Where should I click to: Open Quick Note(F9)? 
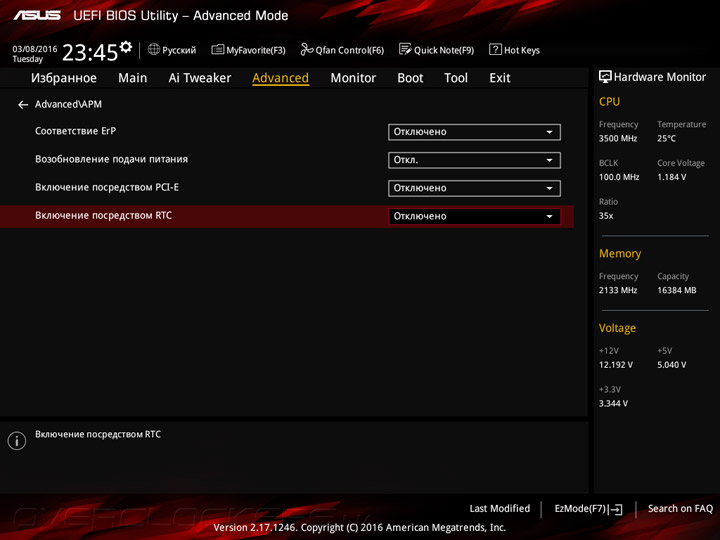(436, 50)
